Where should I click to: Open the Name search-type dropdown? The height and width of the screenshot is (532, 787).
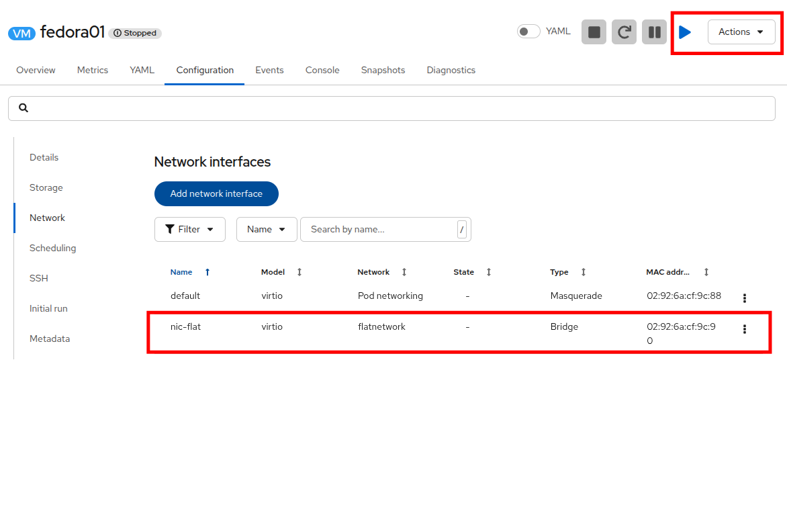click(x=267, y=229)
